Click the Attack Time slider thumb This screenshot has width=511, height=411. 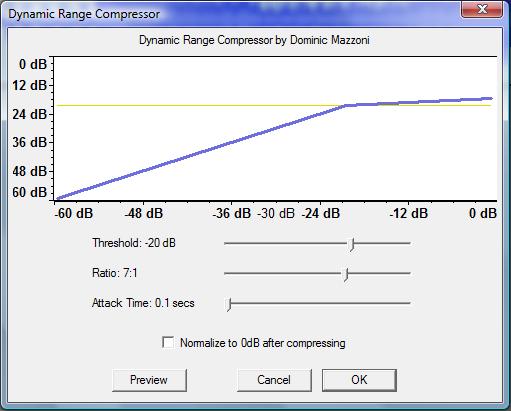[x=229, y=305]
